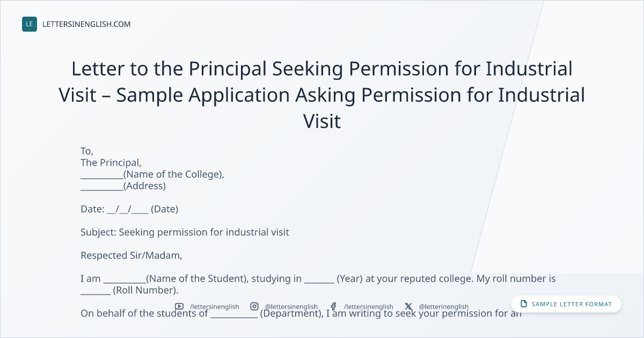Click the Respected Sir/Madam salutation
Screen dimensions: 644x338
(131, 255)
